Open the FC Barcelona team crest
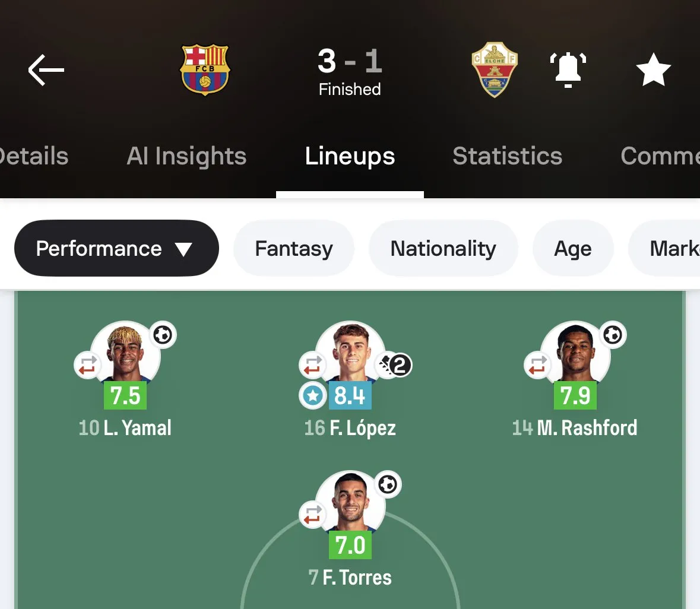700x609 pixels. [x=205, y=69]
